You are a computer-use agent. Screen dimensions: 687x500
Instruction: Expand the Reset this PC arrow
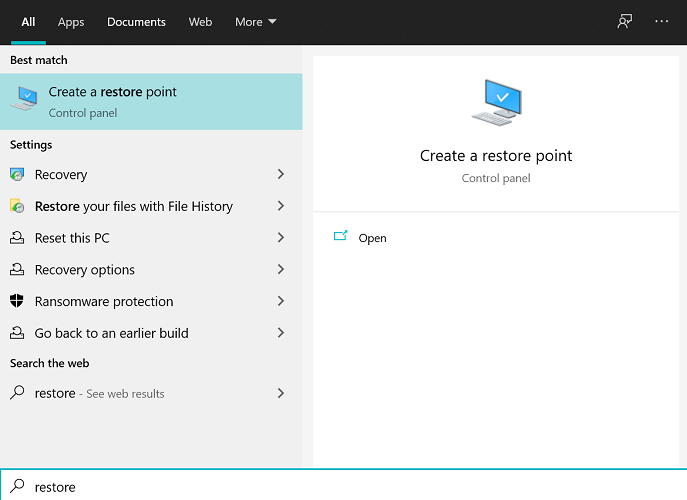[x=281, y=238]
